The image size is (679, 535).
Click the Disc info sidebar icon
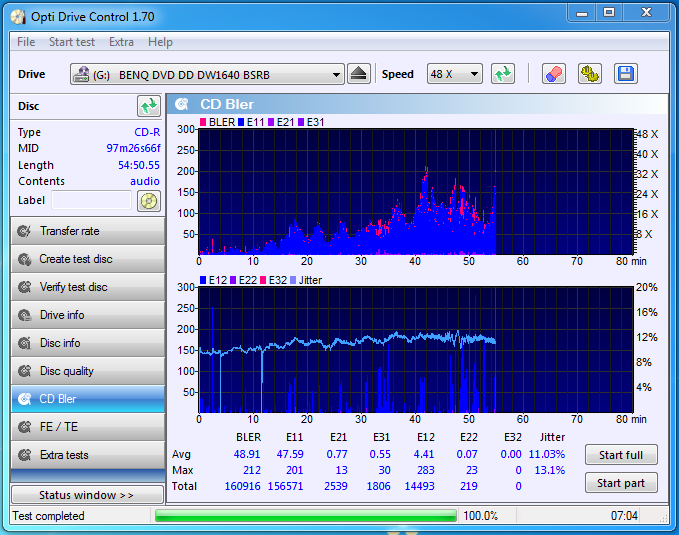pos(24,343)
